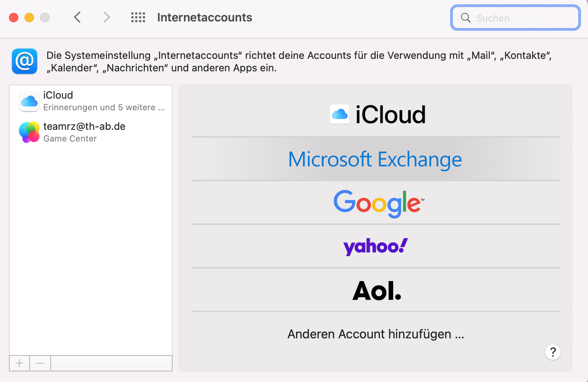Remove account with minus button
Screen dimensions: 588x382
point(40,363)
